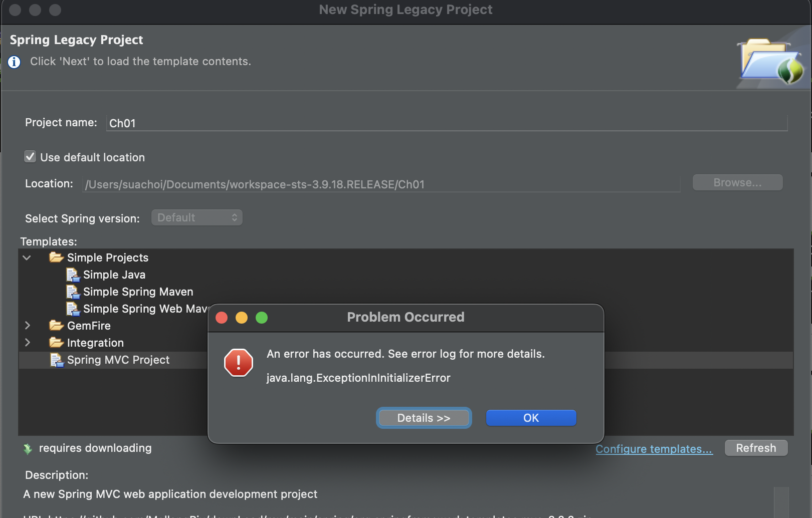Click 'A new Spring MVC web application' description text

(x=170, y=494)
